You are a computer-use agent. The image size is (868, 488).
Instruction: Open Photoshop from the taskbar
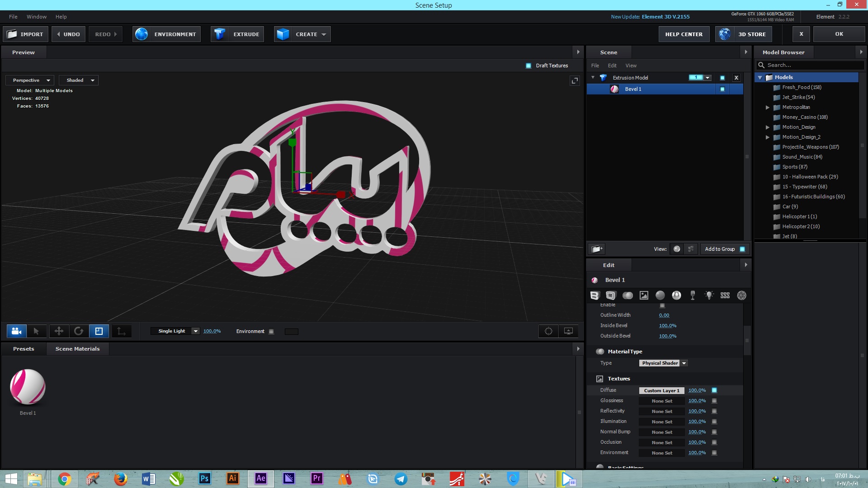204,479
